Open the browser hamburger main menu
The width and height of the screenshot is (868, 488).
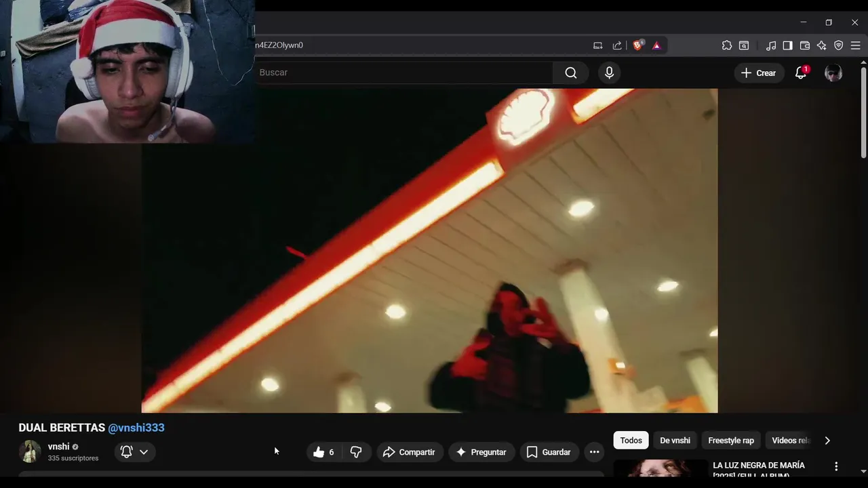tap(856, 45)
